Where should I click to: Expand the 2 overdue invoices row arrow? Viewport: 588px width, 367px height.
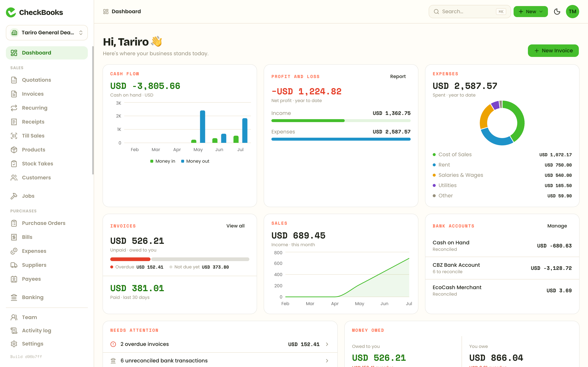pyautogui.click(x=327, y=344)
